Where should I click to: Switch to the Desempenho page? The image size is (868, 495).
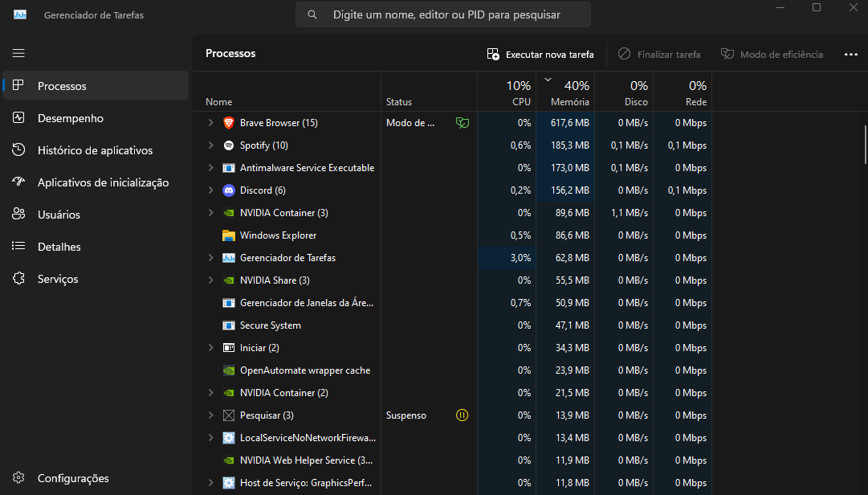tap(96, 118)
